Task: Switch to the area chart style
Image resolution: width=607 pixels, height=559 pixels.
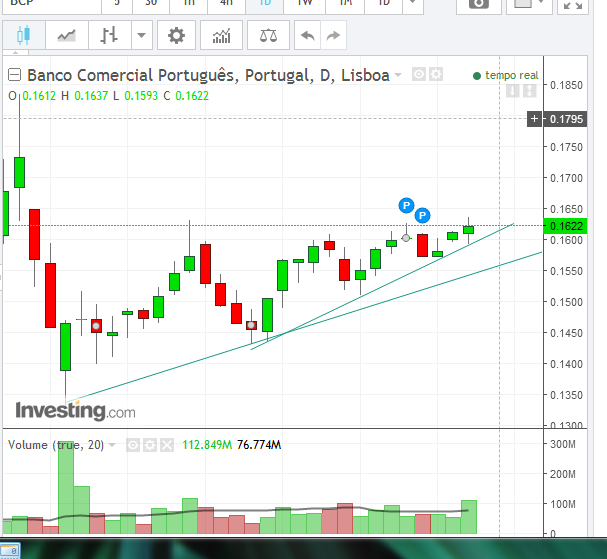Action: coord(67,35)
